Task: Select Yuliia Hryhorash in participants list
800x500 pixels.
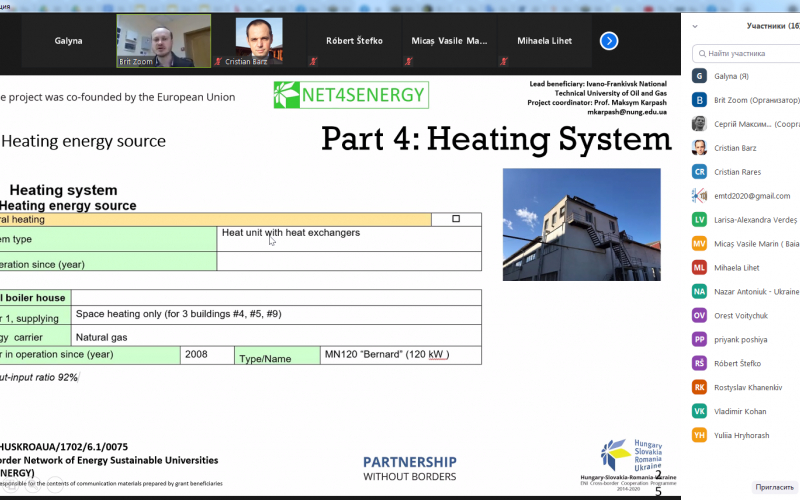Action: click(741, 436)
